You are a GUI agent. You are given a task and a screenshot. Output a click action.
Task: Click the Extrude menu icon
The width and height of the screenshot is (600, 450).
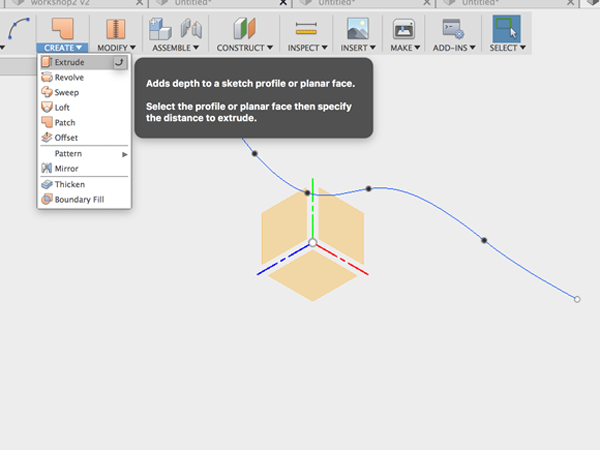[46, 62]
